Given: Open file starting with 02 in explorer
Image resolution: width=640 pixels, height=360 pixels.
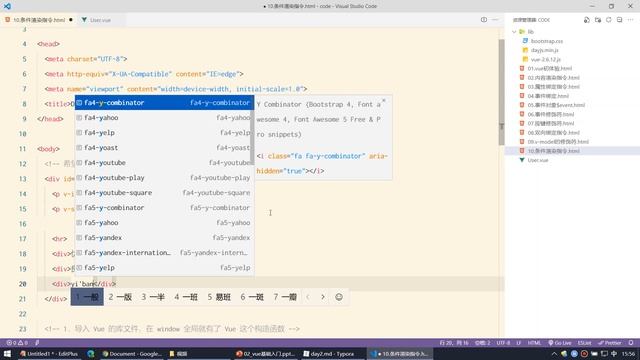Looking at the screenshot, I should (x=553, y=78).
